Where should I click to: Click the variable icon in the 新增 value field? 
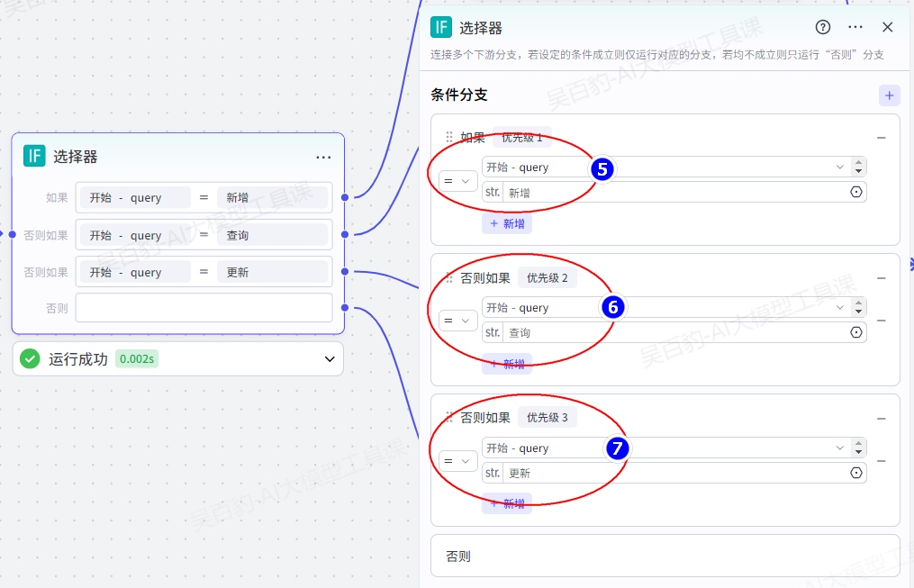tap(855, 192)
